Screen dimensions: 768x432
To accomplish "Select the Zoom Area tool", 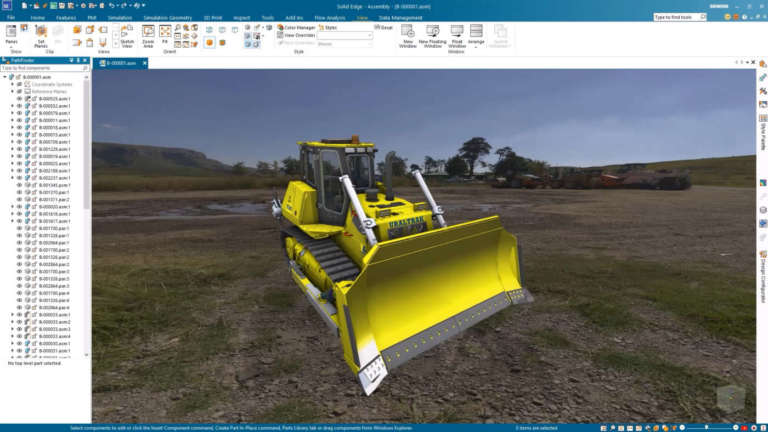I will 148,36.
